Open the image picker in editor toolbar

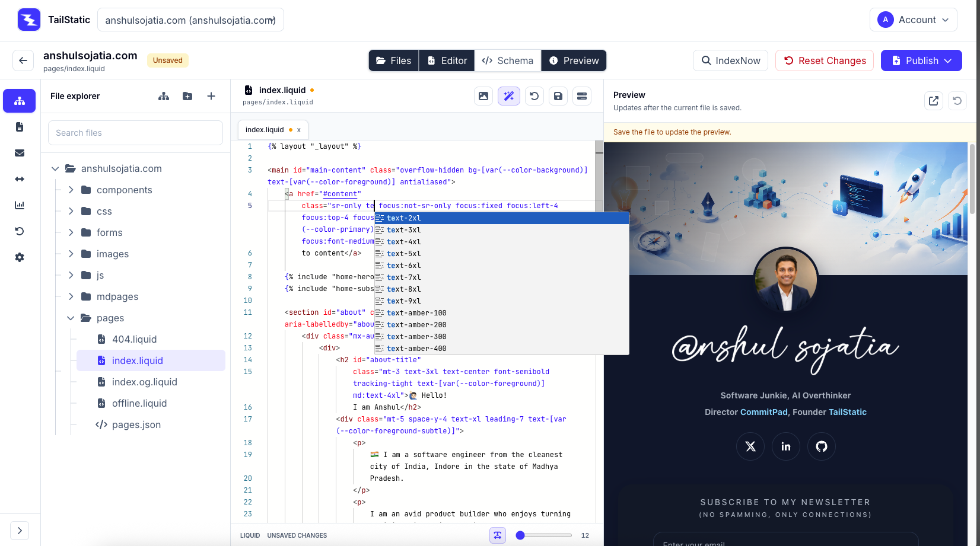(x=483, y=96)
